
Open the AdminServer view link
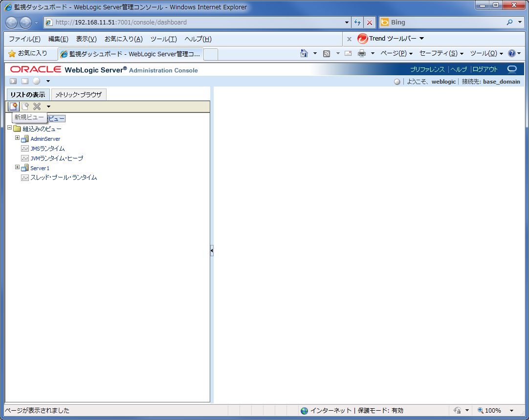click(x=45, y=139)
